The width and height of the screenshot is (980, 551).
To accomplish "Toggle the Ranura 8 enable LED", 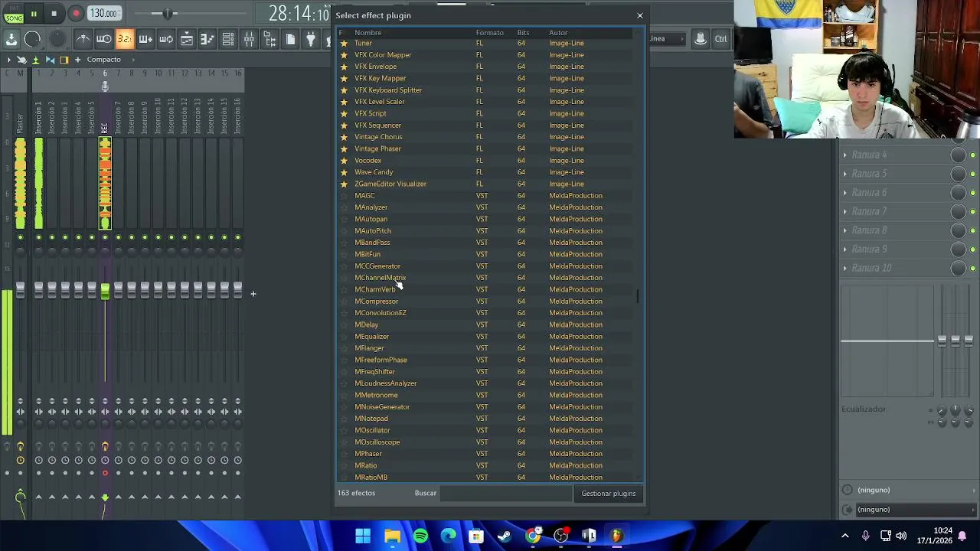I will (x=973, y=230).
